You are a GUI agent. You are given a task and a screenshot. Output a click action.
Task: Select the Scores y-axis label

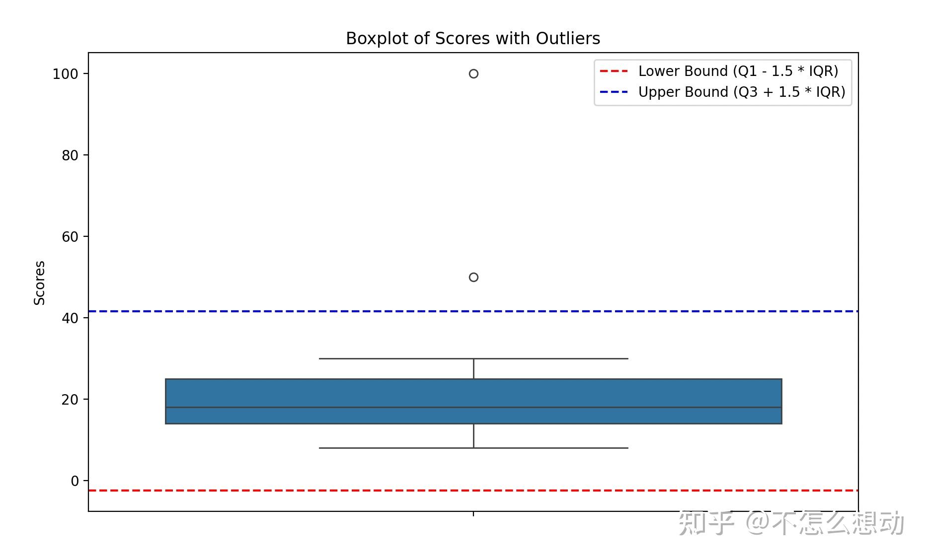point(39,282)
